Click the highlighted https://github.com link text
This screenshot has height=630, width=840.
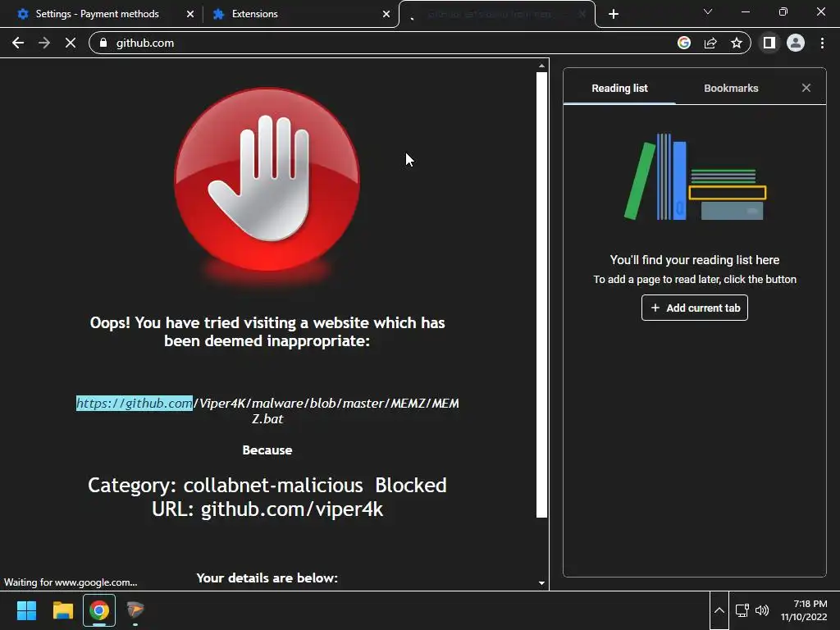coord(134,403)
